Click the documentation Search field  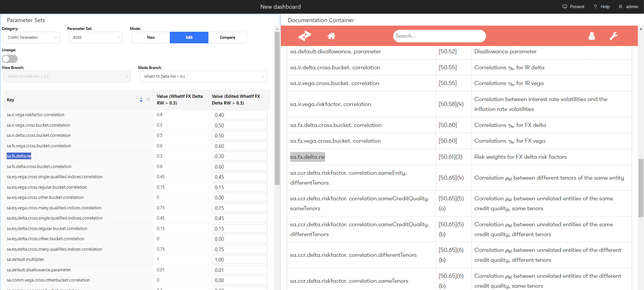pos(439,36)
